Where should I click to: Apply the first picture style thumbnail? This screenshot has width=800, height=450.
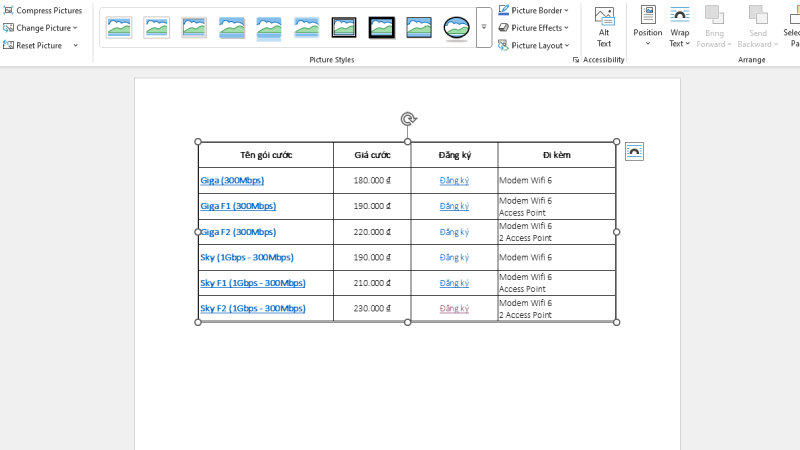click(x=119, y=27)
